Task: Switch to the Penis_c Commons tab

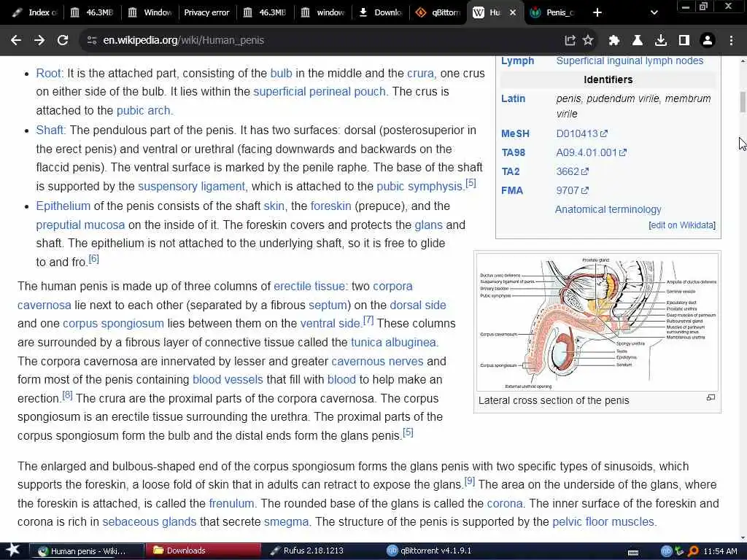Action: (x=553, y=12)
